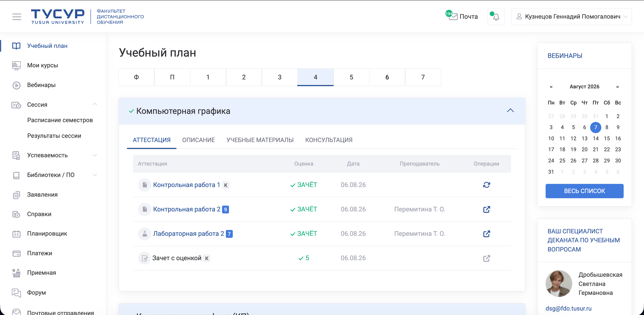Switch to the ОПИСАНИЕ tab
This screenshot has width=644, height=315.
click(x=199, y=140)
